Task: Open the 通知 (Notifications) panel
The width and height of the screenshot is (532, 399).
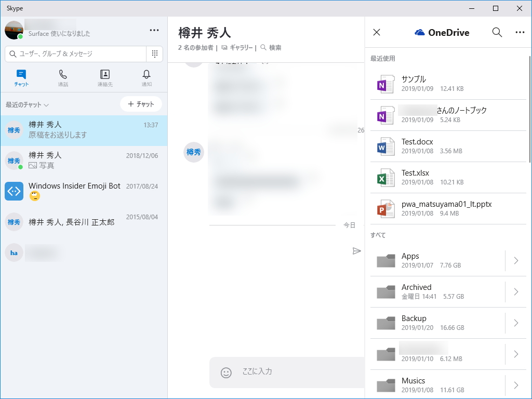Action: click(x=147, y=78)
